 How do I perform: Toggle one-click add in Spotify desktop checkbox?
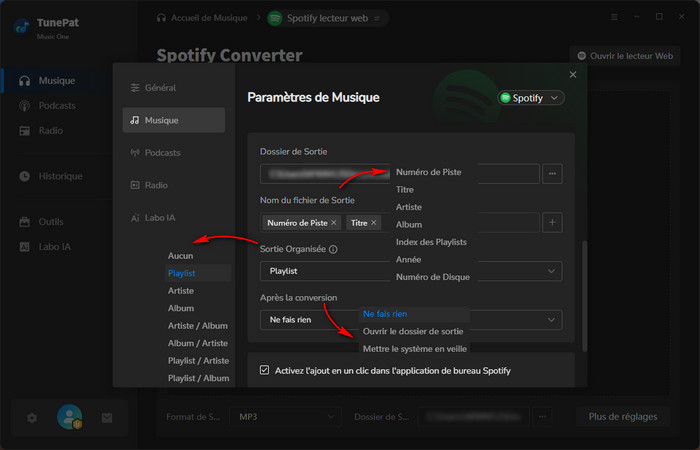(x=264, y=370)
